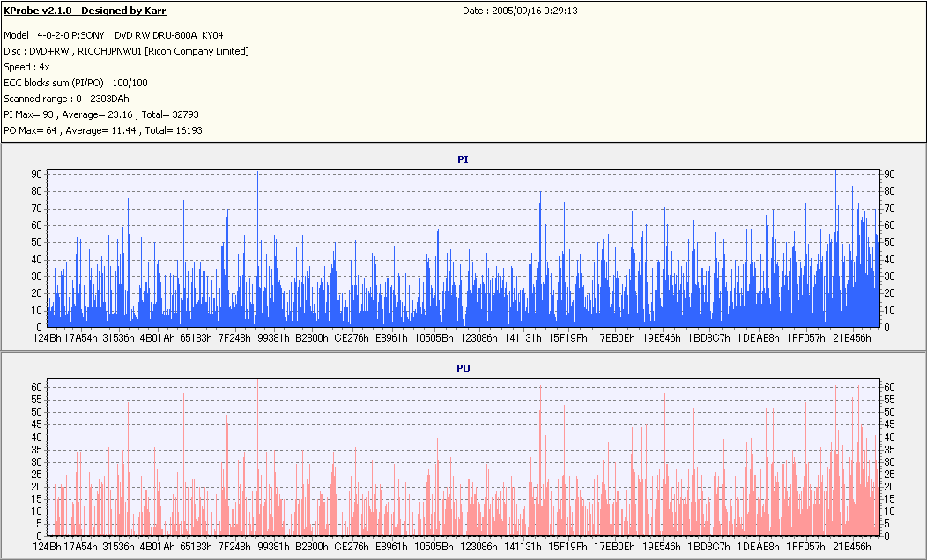Click the PI Max= 93 statistics line
This screenshot has width=927, height=560.
[101, 114]
